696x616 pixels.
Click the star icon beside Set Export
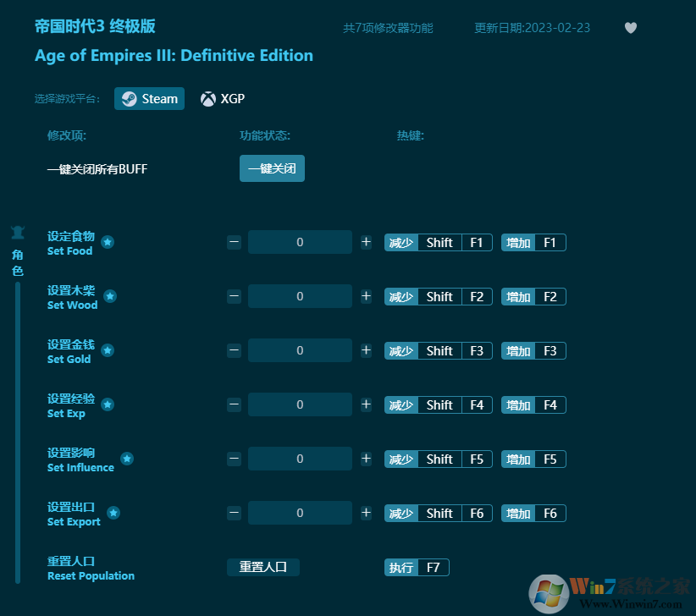click(x=113, y=513)
